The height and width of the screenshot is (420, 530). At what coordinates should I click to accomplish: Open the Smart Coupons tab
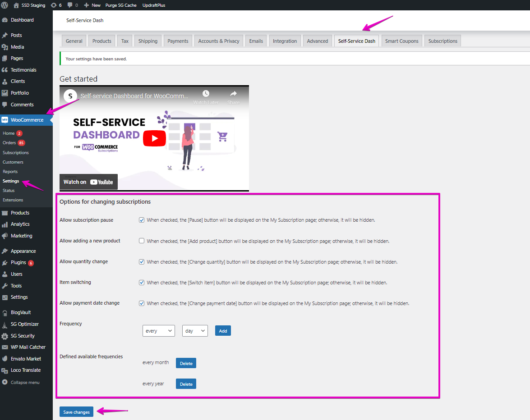[401, 41]
